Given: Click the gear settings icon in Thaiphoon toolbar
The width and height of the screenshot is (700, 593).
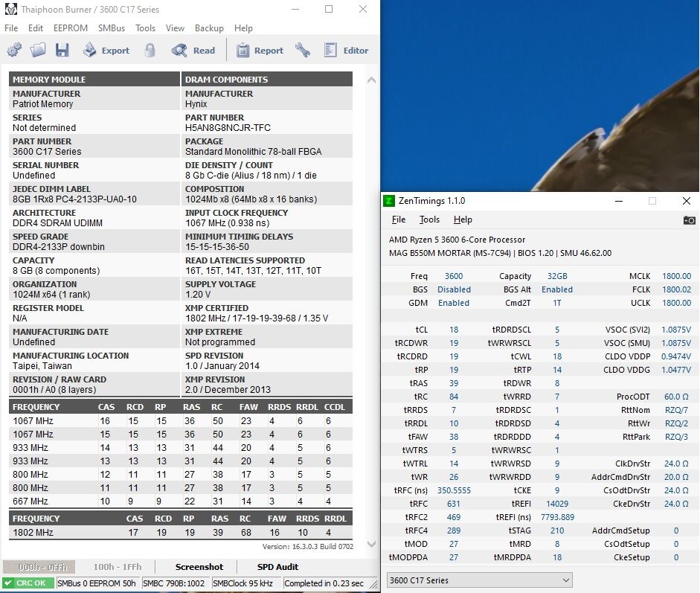Looking at the screenshot, I should click(x=14, y=50).
